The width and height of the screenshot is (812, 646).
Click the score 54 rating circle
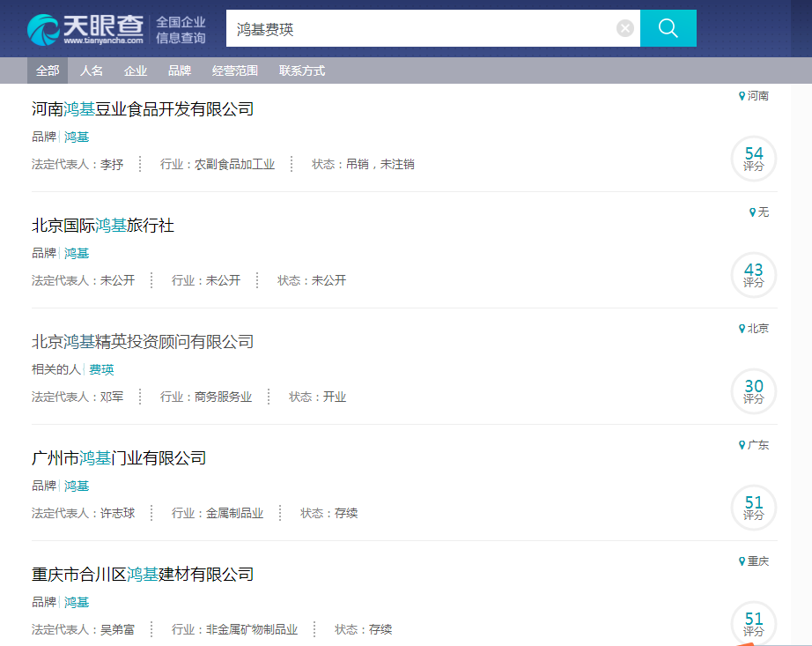click(753, 159)
